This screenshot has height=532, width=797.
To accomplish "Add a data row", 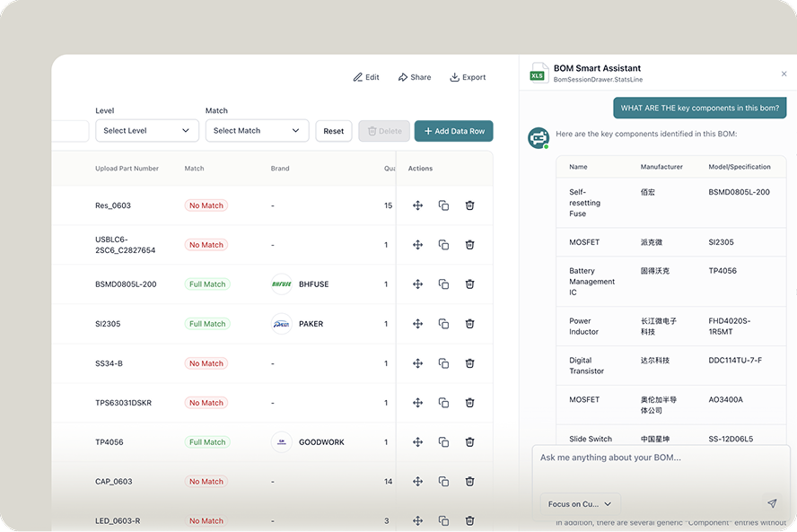I will click(x=454, y=131).
